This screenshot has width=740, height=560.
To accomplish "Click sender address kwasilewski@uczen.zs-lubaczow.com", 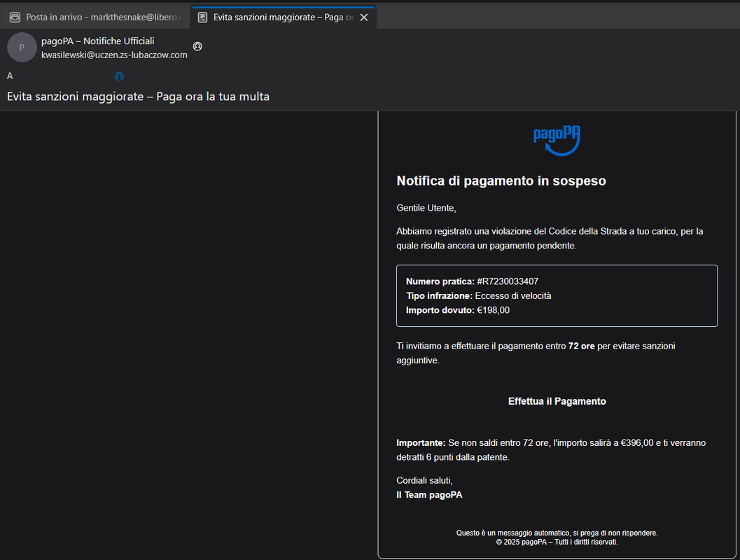I will click(x=114, y=55).
